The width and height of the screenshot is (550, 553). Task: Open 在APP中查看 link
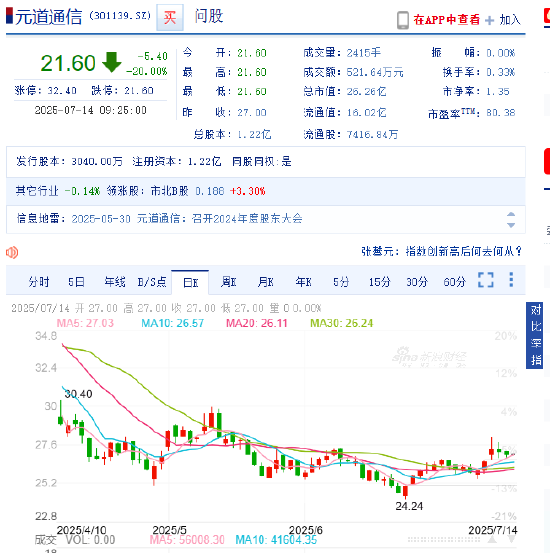(x=446, y=20)
